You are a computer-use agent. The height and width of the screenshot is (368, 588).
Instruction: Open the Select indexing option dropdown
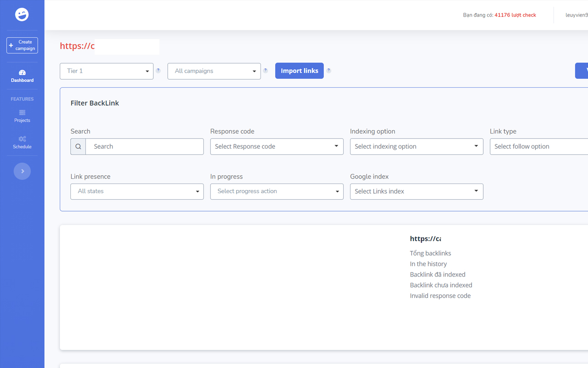tap(416, 146)
